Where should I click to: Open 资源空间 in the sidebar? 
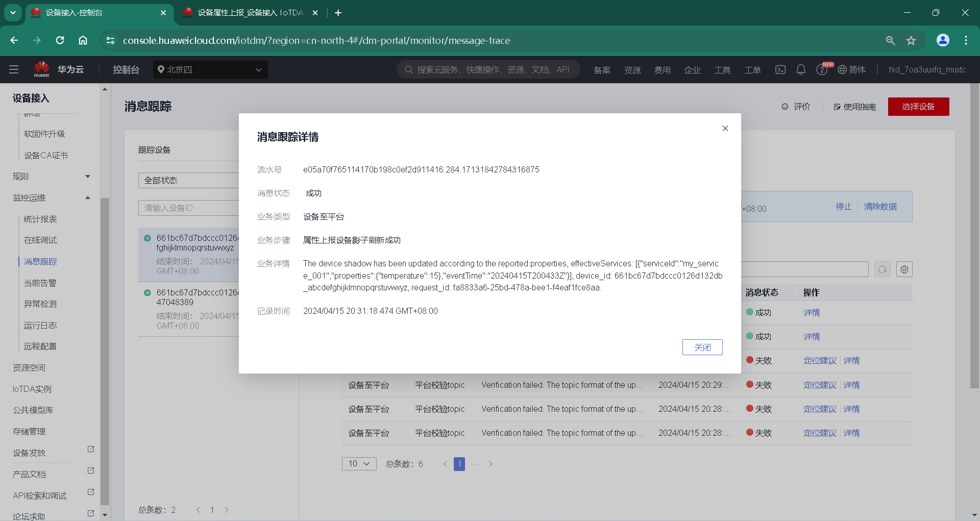29,368
